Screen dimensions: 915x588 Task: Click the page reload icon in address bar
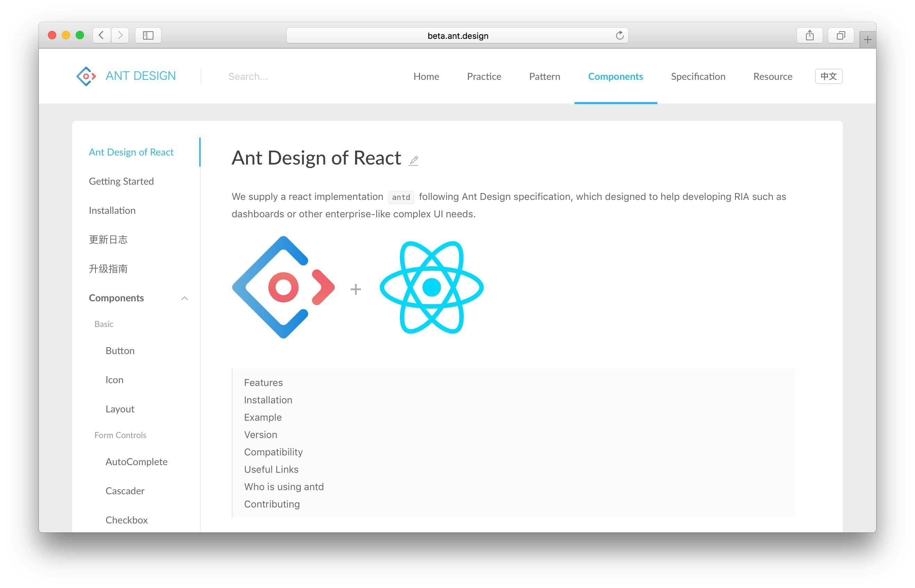coord(619,35)
